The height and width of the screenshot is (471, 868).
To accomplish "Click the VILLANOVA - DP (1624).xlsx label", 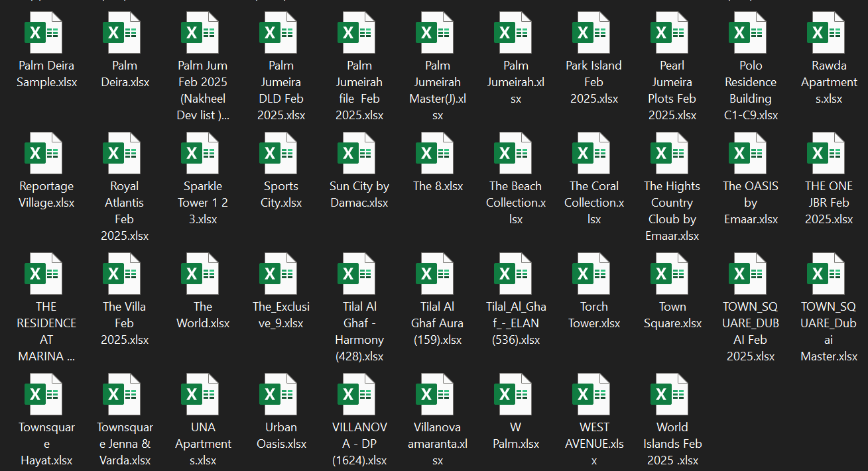I will [359, 443].
